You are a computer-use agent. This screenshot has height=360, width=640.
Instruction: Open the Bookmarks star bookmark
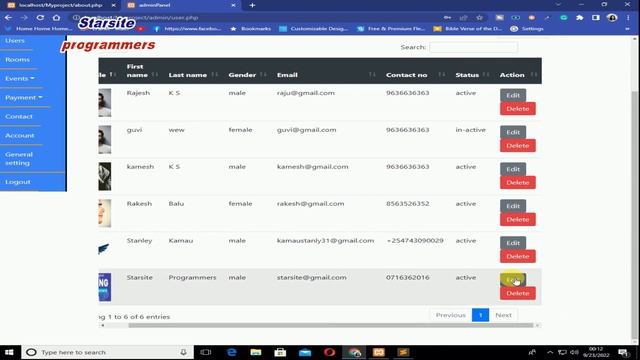pos(251,29)
